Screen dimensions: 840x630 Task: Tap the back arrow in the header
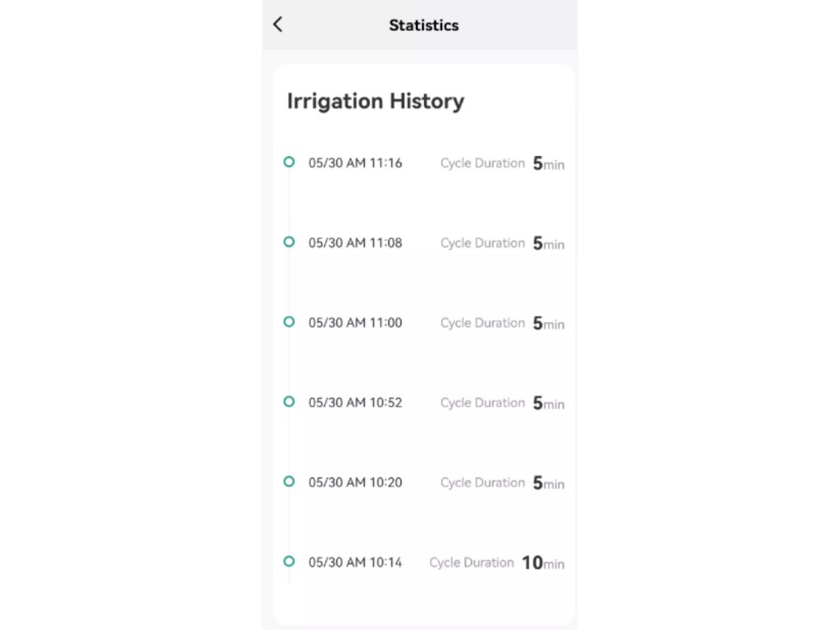click(x=278, y=25)
